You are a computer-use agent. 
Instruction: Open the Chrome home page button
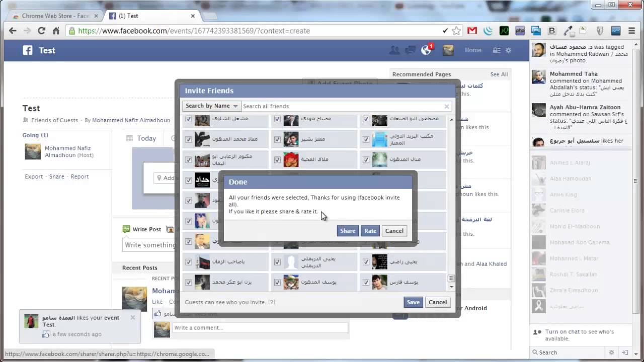click(x=56, y=31)
